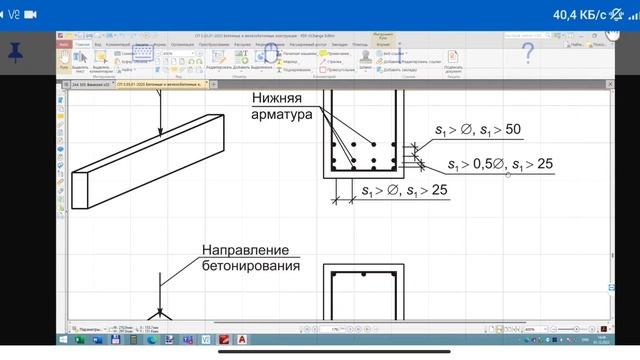
Task: Click the 'Нижняя арматура' label
Action: [281, 106]
